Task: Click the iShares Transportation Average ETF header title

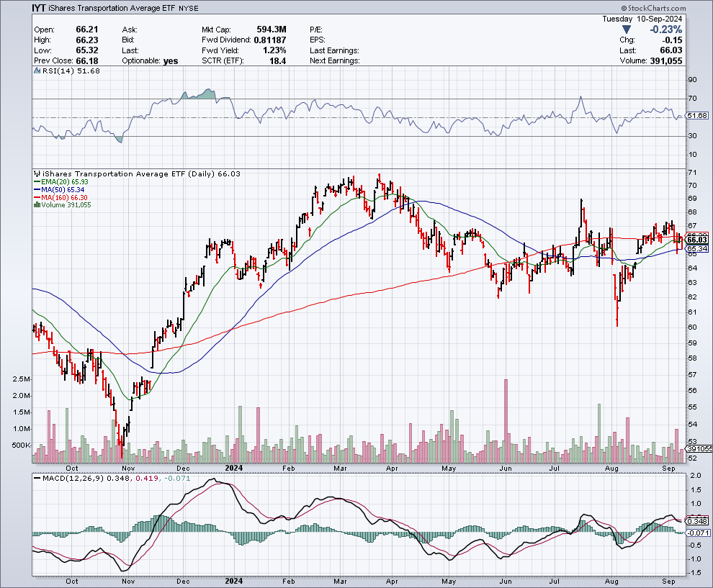Action: pyautogui.click(x=112, y=8)
